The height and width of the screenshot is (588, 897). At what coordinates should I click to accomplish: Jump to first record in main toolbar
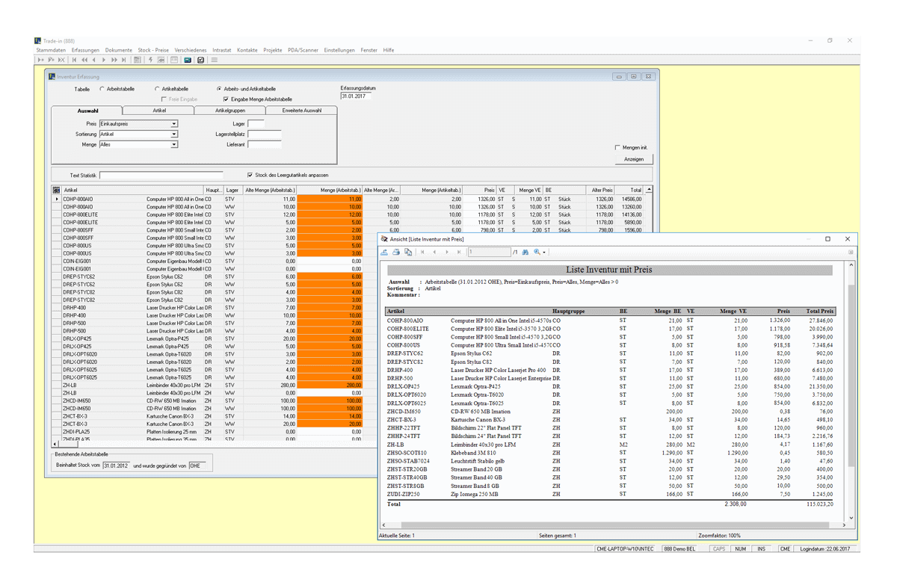pyautogui.click(x=74, y=60)
